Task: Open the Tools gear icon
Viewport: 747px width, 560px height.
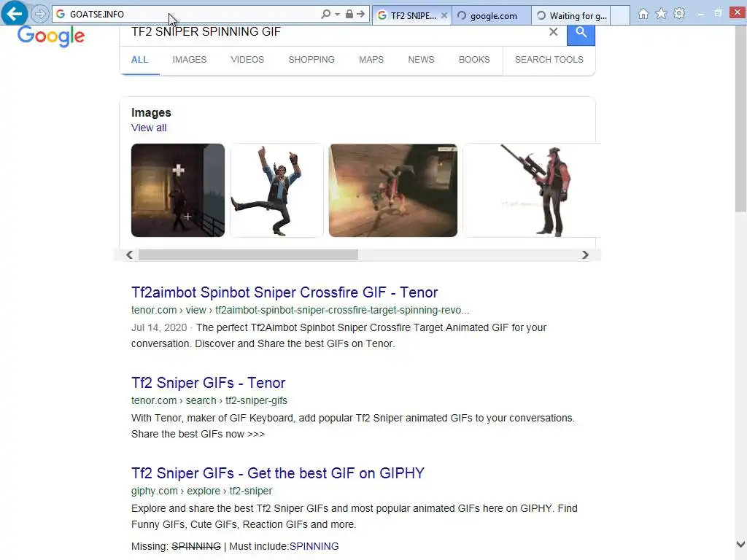Action: tap(679, 14)
